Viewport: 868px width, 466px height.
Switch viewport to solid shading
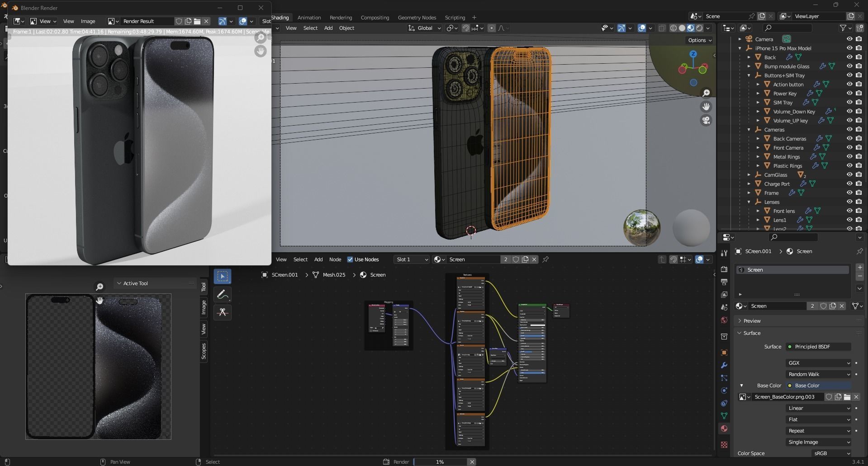tap(682, 28)
